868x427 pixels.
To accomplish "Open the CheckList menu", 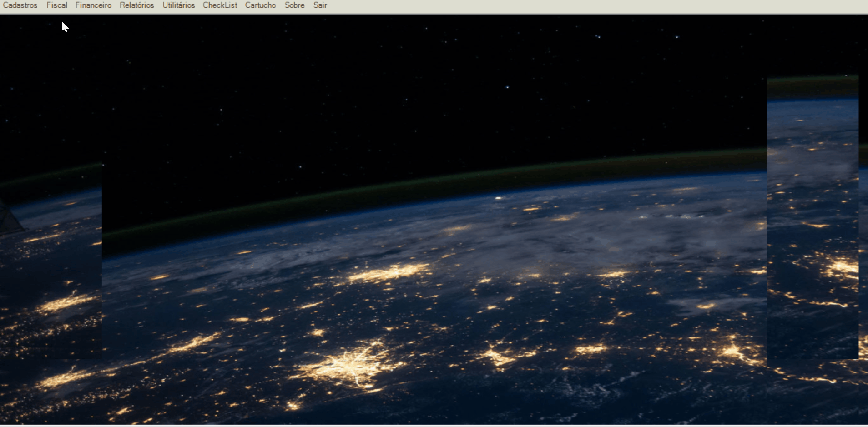I will (220, 5).
